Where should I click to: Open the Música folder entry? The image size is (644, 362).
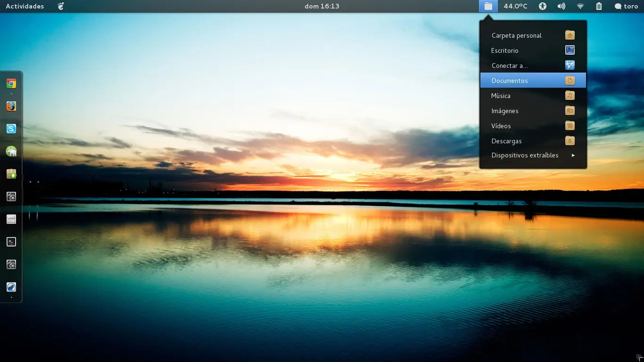[x=533, y=96]
